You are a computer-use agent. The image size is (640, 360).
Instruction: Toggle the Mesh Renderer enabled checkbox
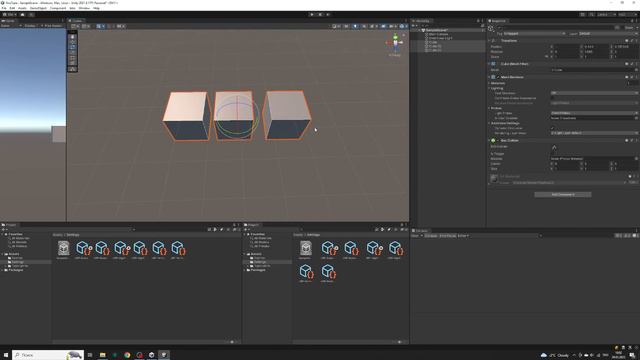point(498,77)
